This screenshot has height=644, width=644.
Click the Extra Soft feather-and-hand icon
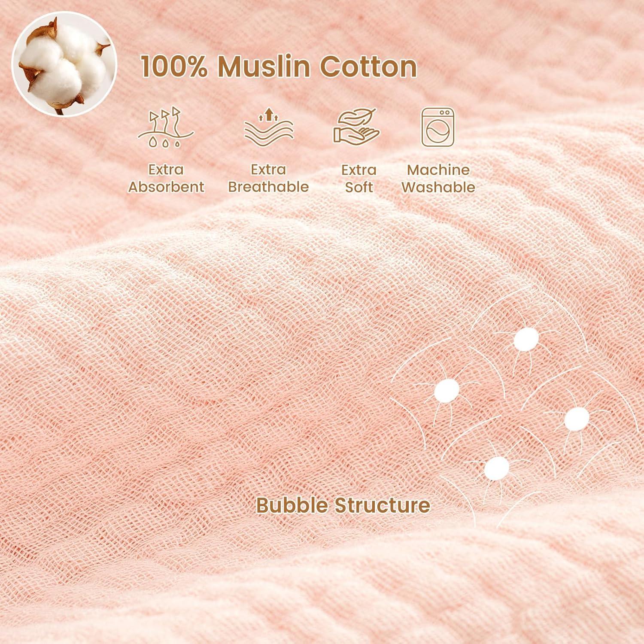(357, 126)
